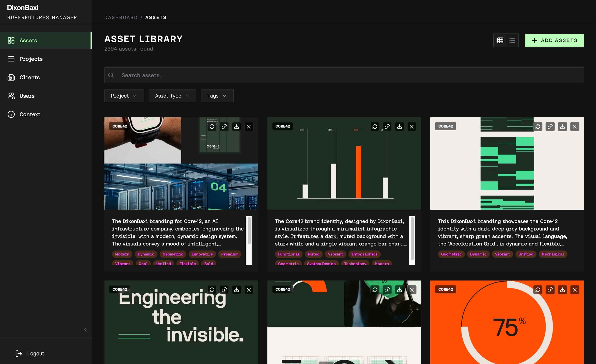
Task: Log out via the Logout button
Action: point(30,353)
